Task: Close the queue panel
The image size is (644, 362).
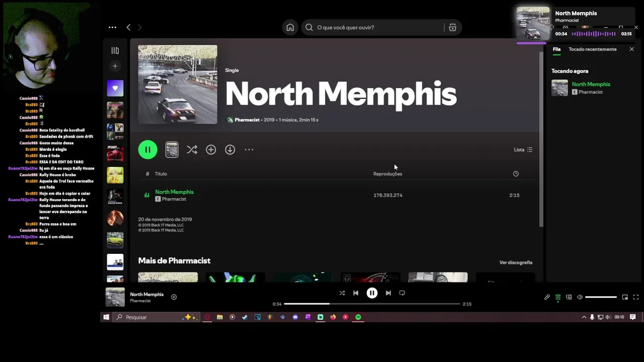Action: click(631, 49)
